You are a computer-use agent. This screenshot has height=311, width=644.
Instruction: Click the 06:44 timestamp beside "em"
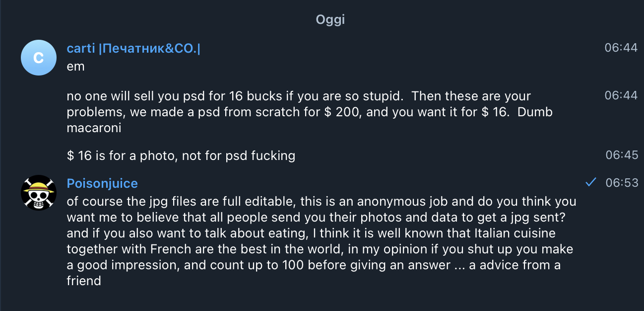621,48
